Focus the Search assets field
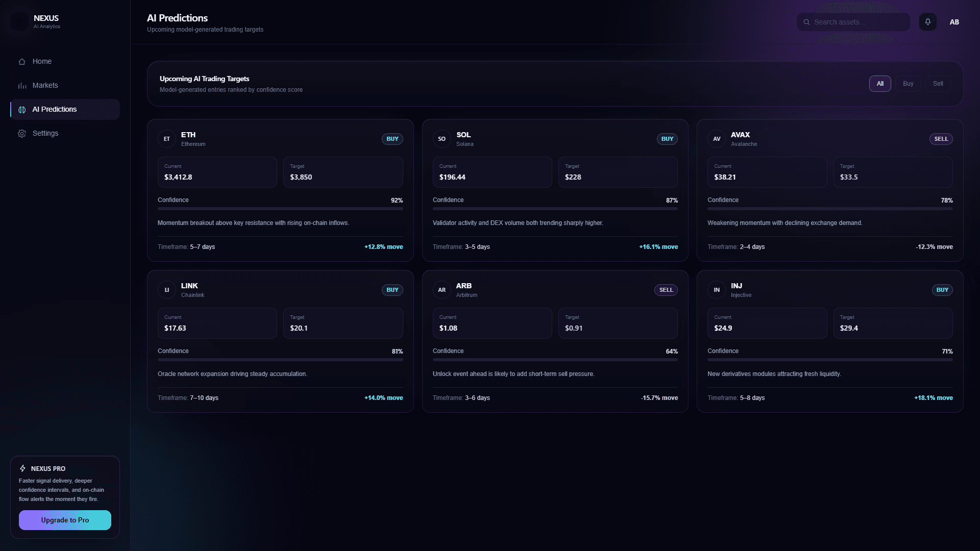This screenshot has height=551, width=980. (x=853, y=22)
